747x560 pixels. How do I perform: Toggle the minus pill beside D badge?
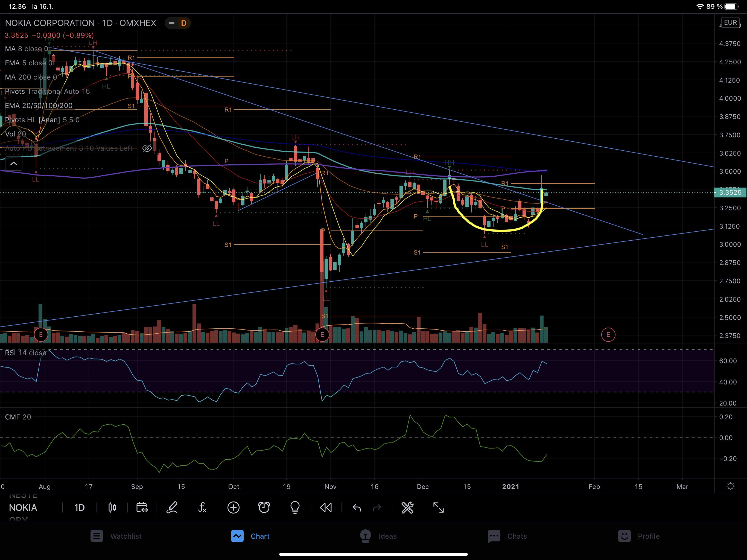point(171,23)
